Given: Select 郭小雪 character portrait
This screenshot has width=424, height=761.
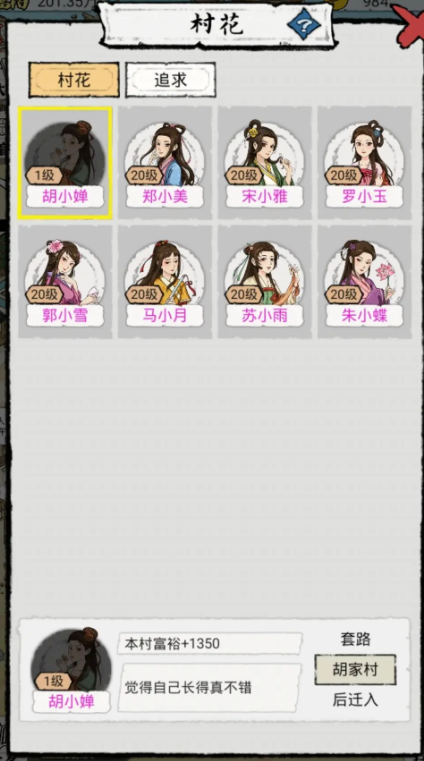Looking at the screenshot, I should point(65,282).
